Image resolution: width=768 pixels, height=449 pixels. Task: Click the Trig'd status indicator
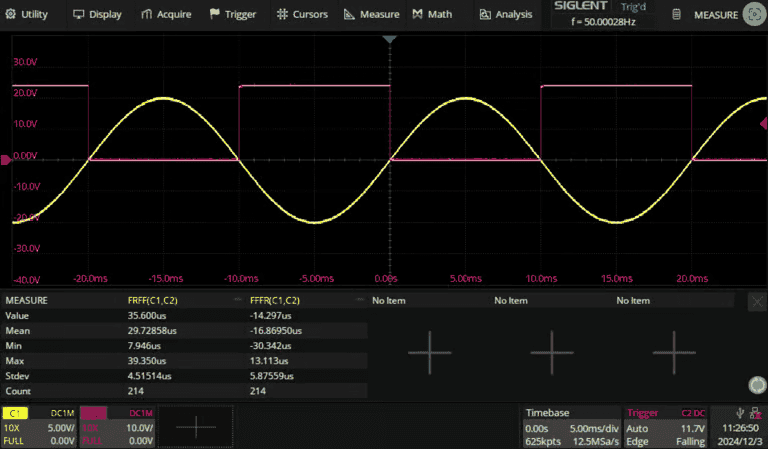coord(633,7)
